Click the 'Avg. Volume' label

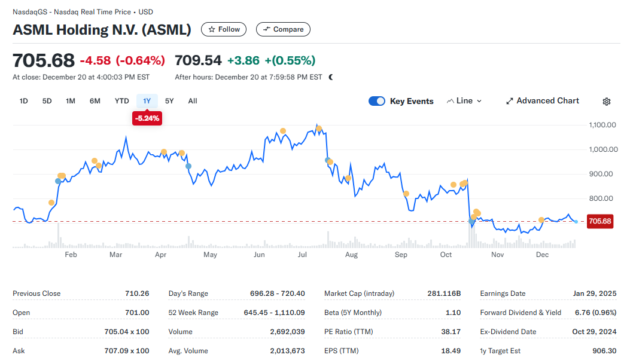[188, 351]
